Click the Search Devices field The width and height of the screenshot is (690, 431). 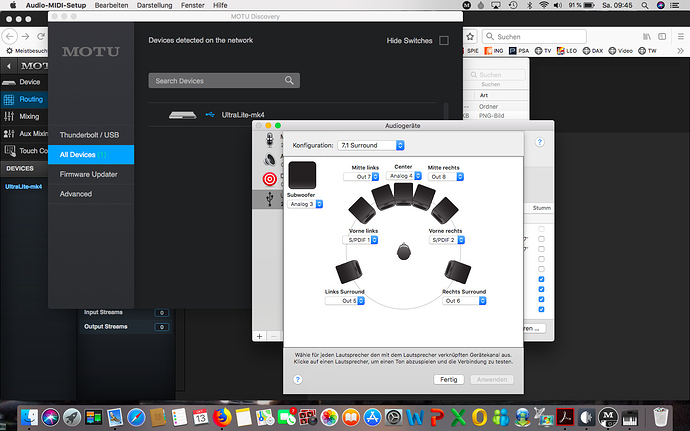[x=224, y=81]
